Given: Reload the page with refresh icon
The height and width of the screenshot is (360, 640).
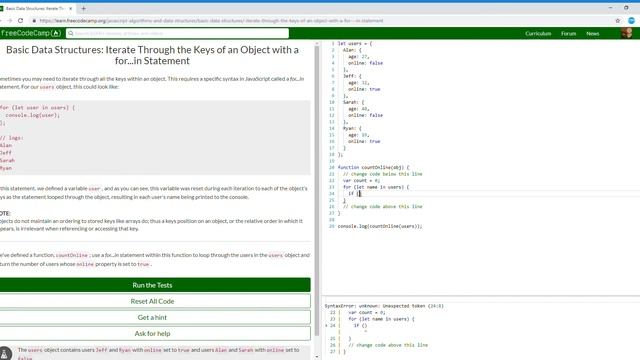Looking at the screenshot, I should (20, 20).
